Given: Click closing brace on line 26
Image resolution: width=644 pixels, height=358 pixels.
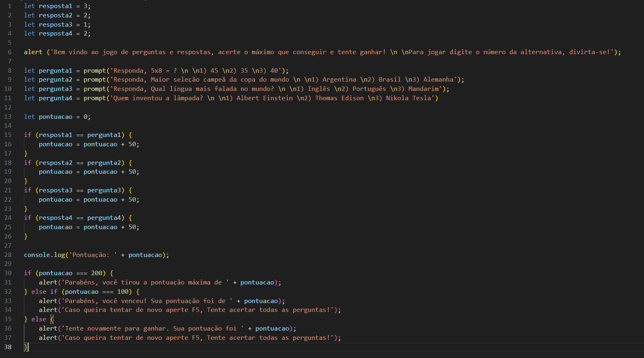Looking at the screenshot, I should 26,236.
